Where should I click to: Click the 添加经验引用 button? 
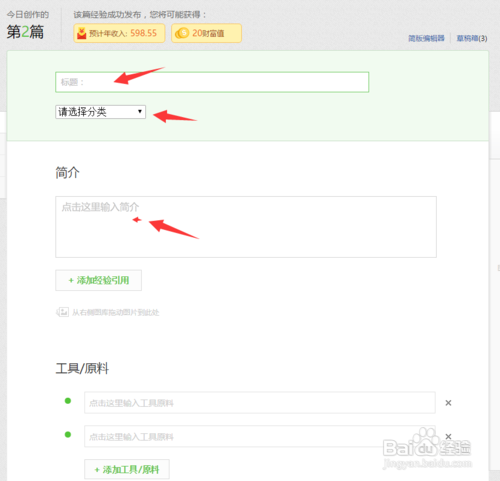tap(99, 280)
